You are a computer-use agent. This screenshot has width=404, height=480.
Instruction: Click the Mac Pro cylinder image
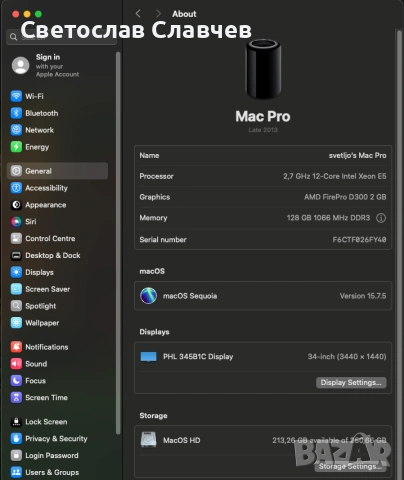pyautogui.click(x=263, y=69)
